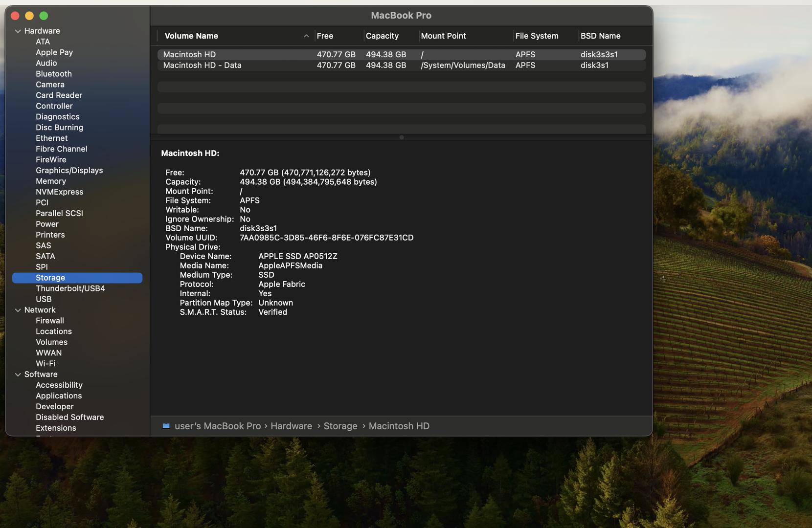Open Thunderbolt/USB4 section
The image size is (812, 528).
[x=70, y=289]
